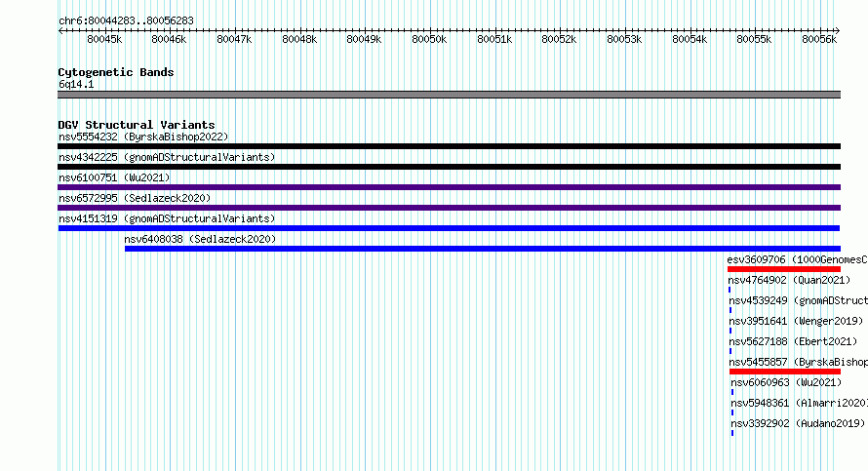Click the red bar under esv3609706
868x471 pixels.
point(784,269)
